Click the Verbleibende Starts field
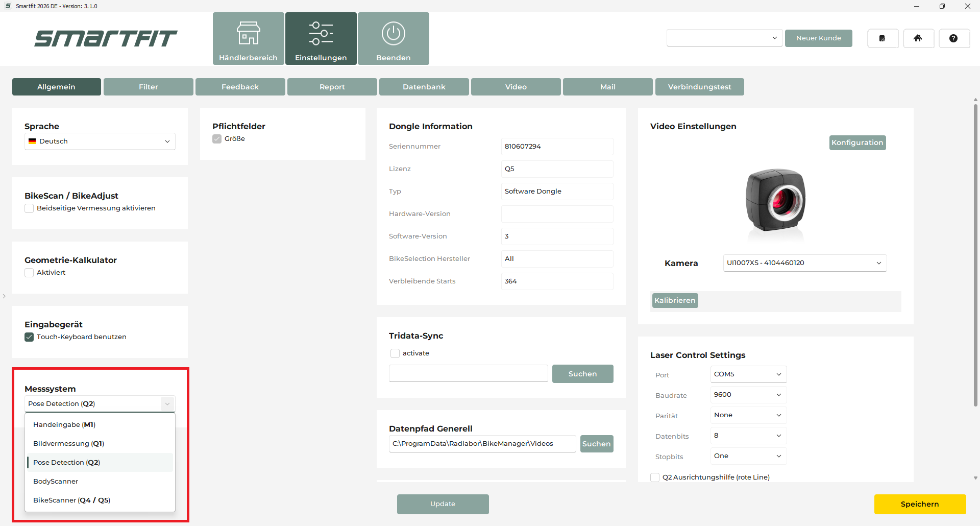Viewport: 980px width, 526px height. pos(557,281)
